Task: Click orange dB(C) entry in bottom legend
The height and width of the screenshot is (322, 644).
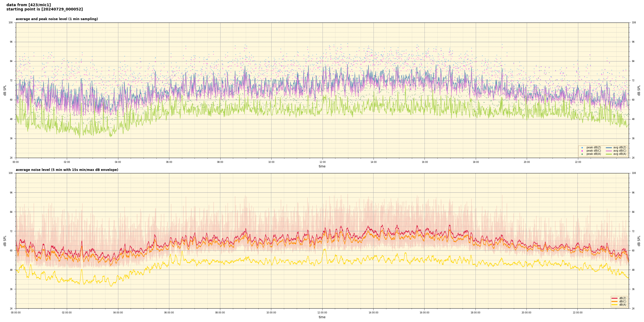Action: pyautogui.click(x=614, y=301)
